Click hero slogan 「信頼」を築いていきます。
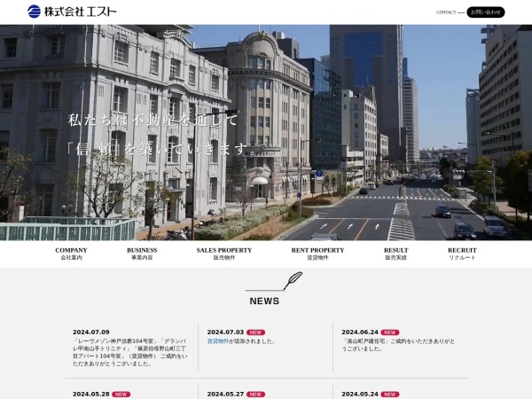 point(161,149)
